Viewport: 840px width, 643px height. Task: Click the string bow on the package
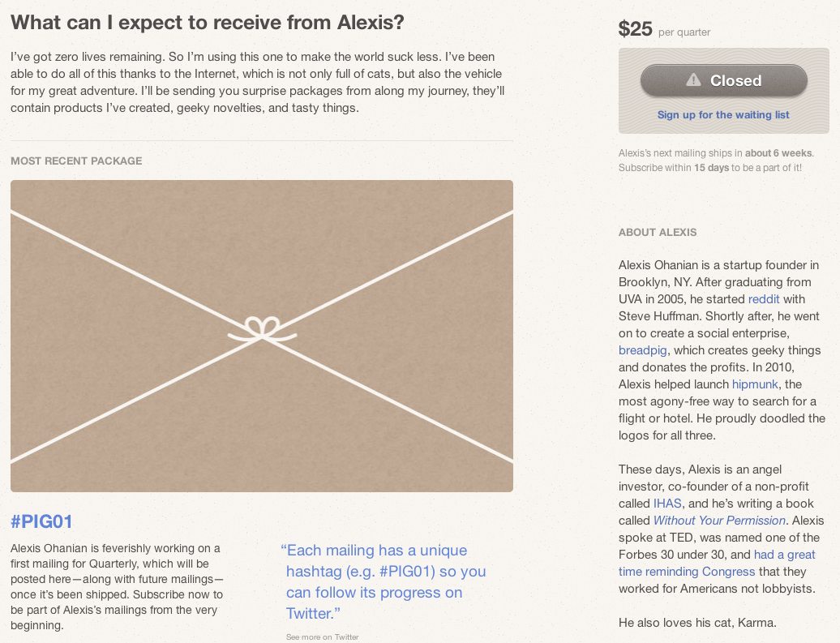tap(261, 329)
